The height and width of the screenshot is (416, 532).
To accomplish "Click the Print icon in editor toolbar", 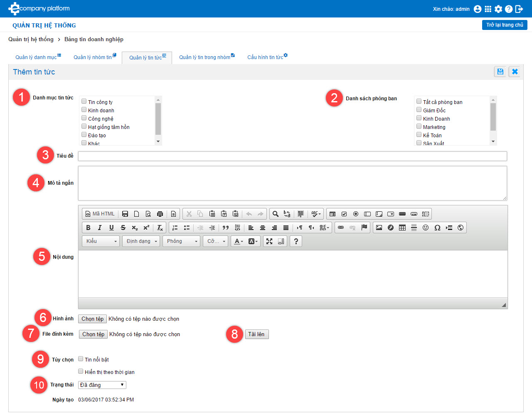I will click(160, 214).
